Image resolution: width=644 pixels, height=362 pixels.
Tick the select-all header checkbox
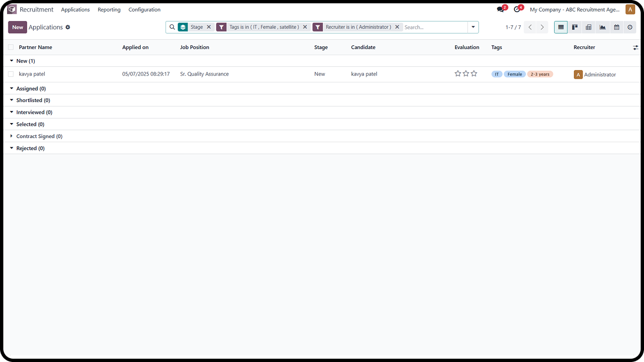tap(10, 47)
